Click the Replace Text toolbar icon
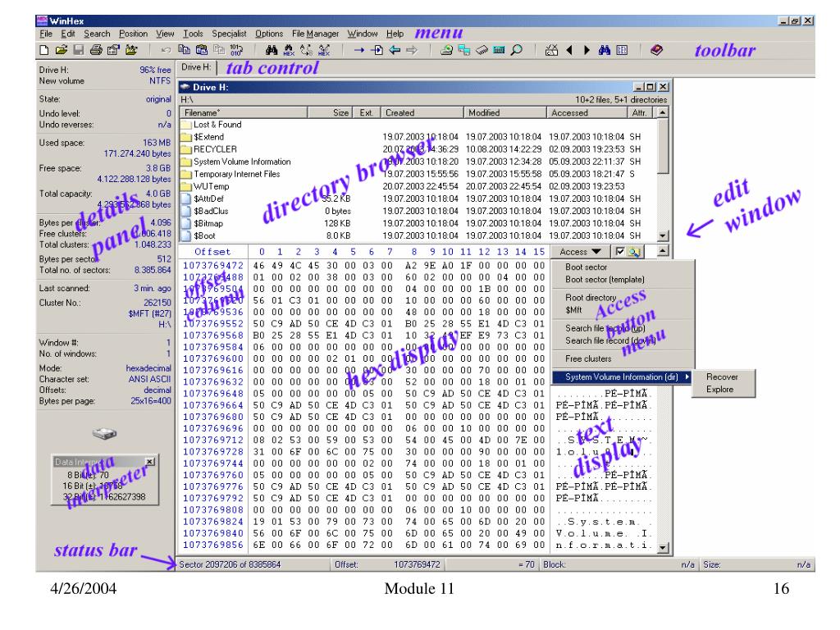 pos(307,50)
